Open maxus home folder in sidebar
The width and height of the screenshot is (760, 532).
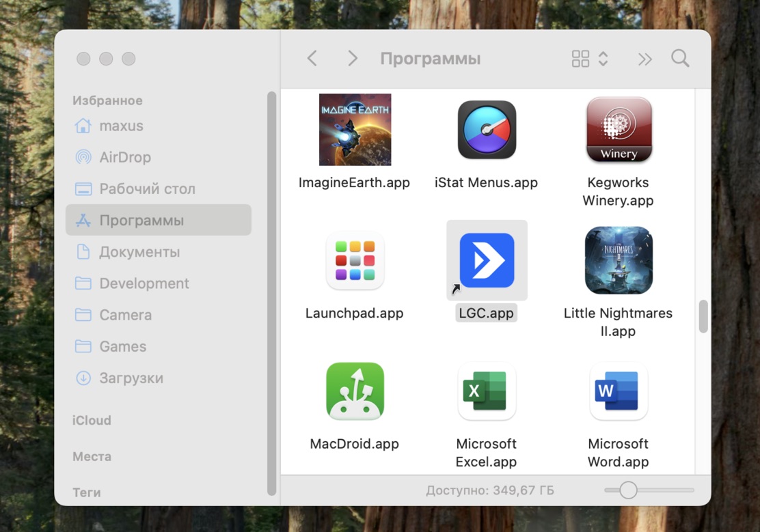[x=158, y=126]
